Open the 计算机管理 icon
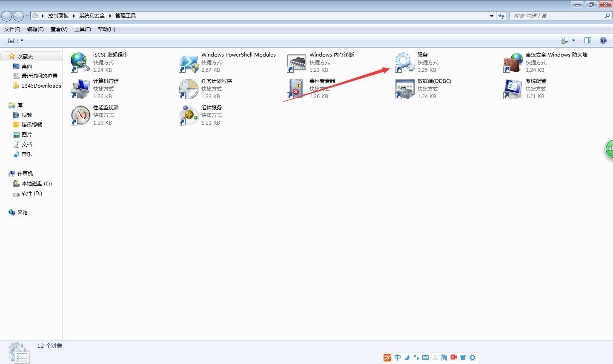 [x=80, y=89]
